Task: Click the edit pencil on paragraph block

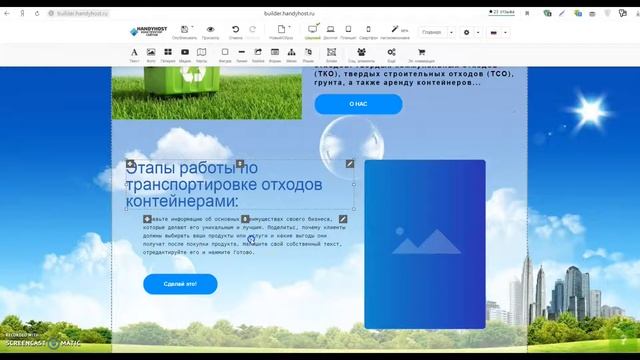Action: click(343, 219)
